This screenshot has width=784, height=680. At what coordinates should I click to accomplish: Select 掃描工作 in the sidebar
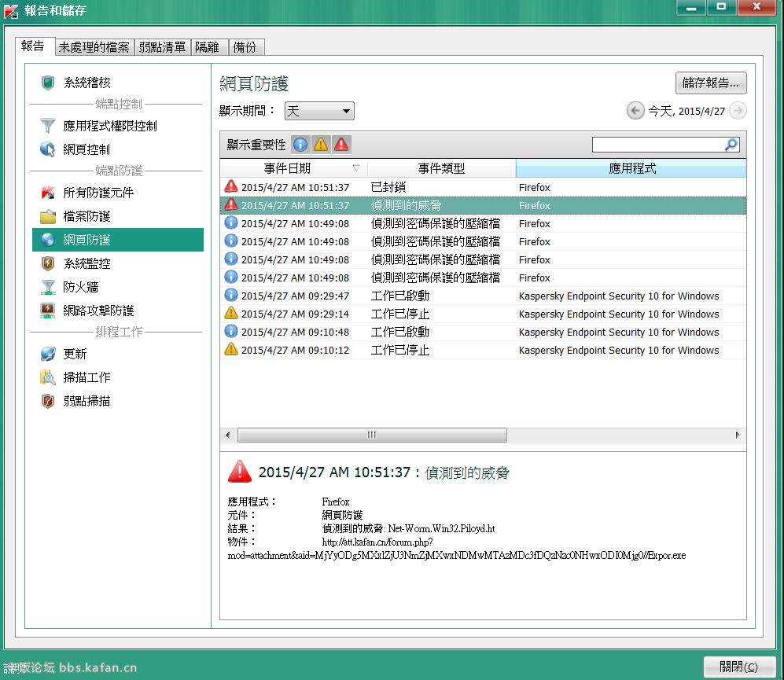click(x=87, y=377)
